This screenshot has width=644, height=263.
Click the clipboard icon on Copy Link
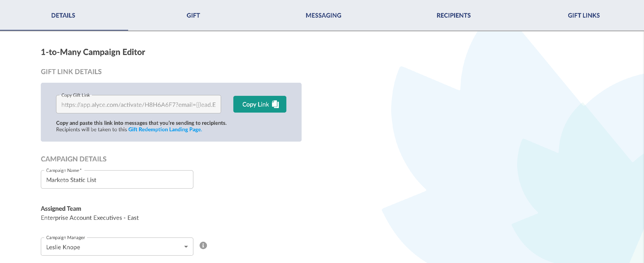(x=275, y=104)
